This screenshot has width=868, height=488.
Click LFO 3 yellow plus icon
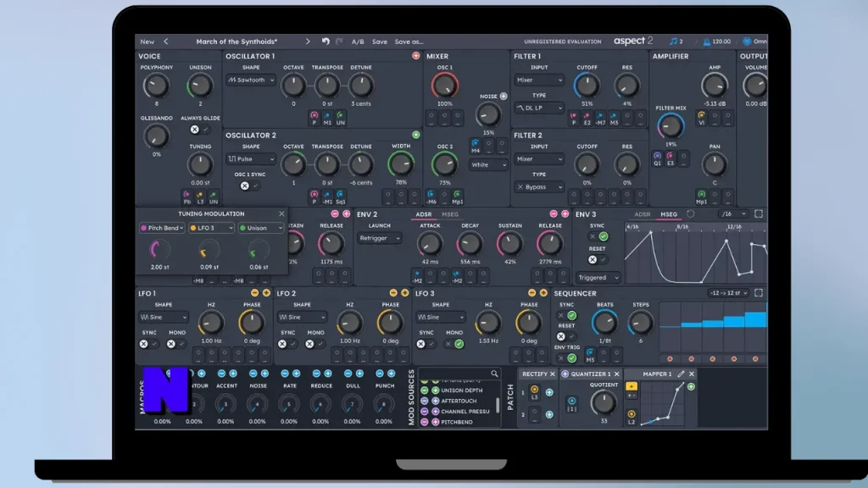[543, 293]
